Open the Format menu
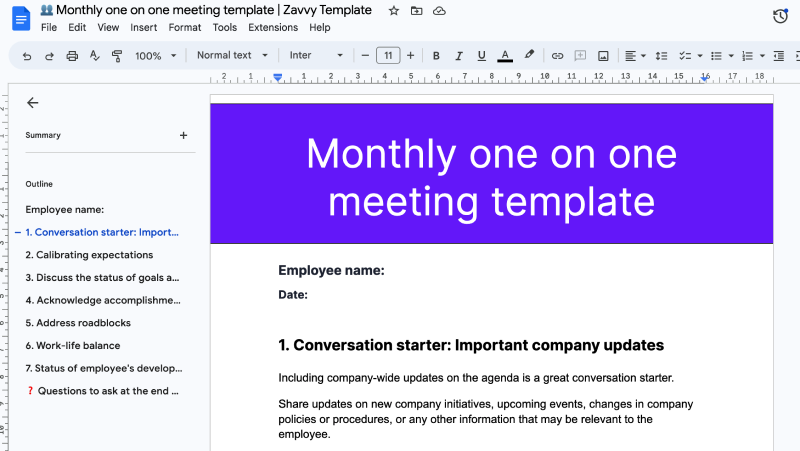The height and width of the screenshot is (451, 800). pos(185,28)
